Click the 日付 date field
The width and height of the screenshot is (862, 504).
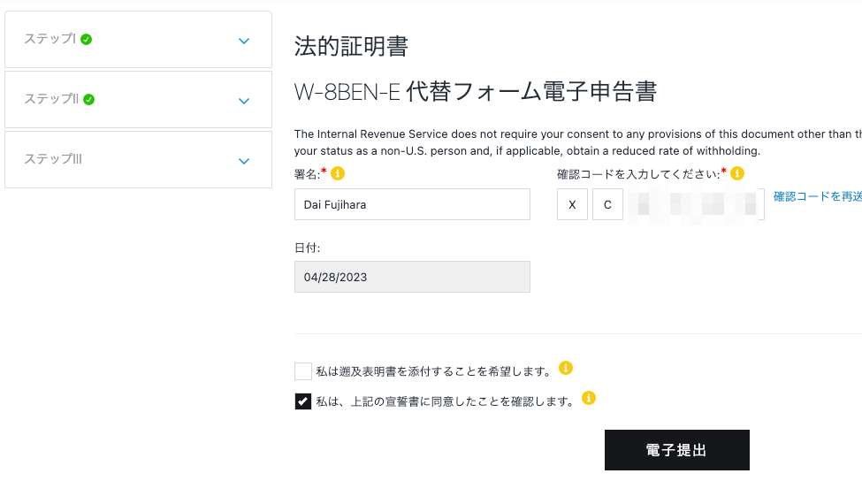pyautogui.click(x=412, y=277)
